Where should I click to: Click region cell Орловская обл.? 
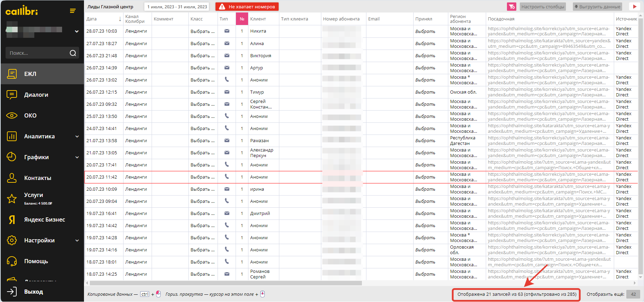pyautogui.click(x=462, y=250)
